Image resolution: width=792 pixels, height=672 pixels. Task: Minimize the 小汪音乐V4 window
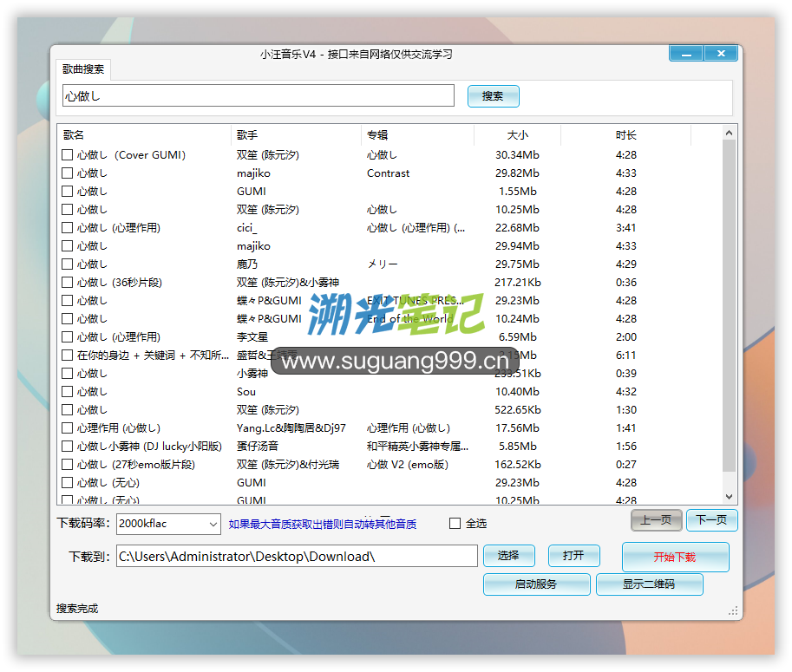coord(686,53)
